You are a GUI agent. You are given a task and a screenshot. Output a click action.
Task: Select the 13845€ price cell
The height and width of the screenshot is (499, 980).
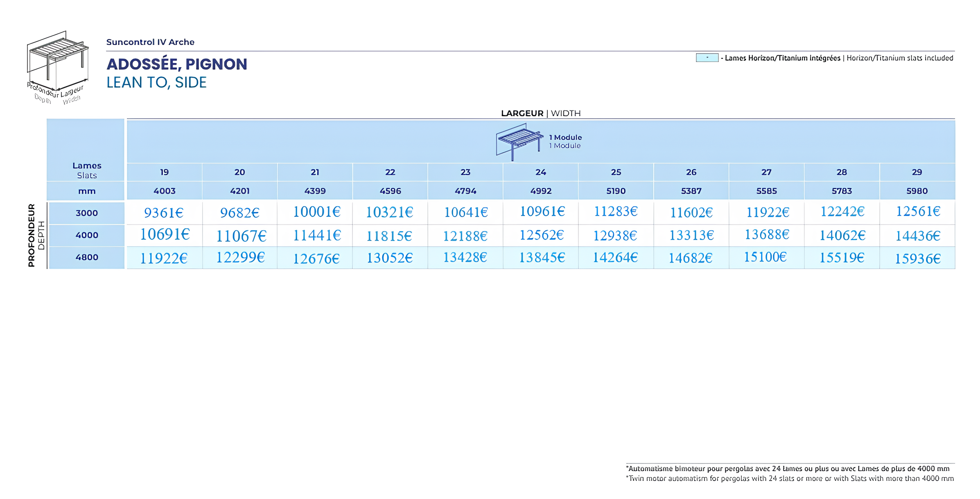[542, 258]
